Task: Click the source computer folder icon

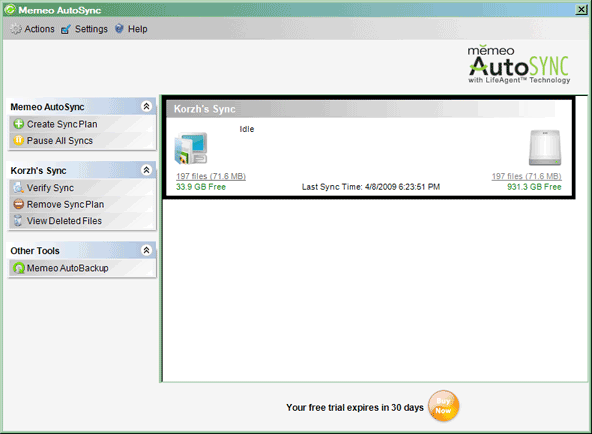Action: click(191, 148)
